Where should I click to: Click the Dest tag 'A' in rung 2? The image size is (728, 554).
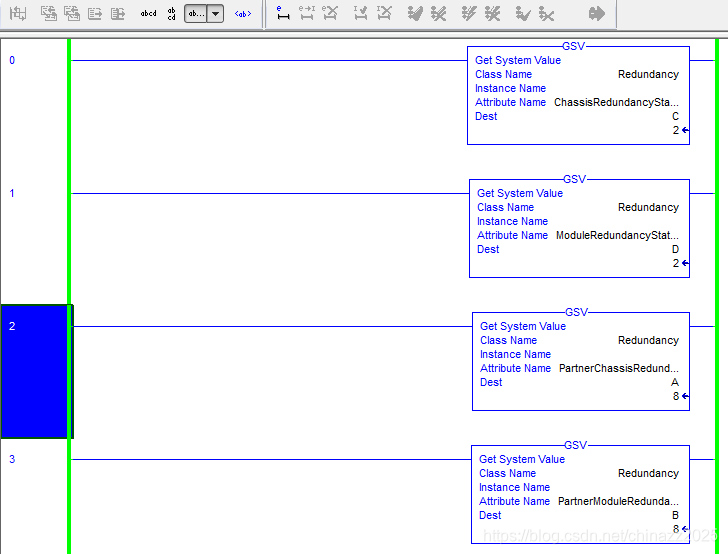675,382
